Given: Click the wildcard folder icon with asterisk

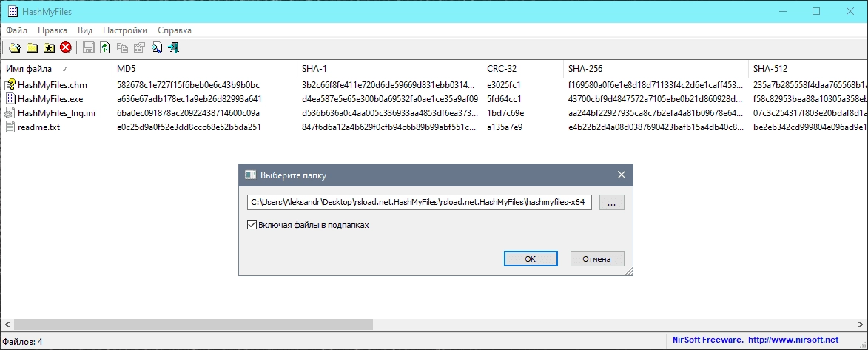Looking at the screenshot, I should 49,47.
